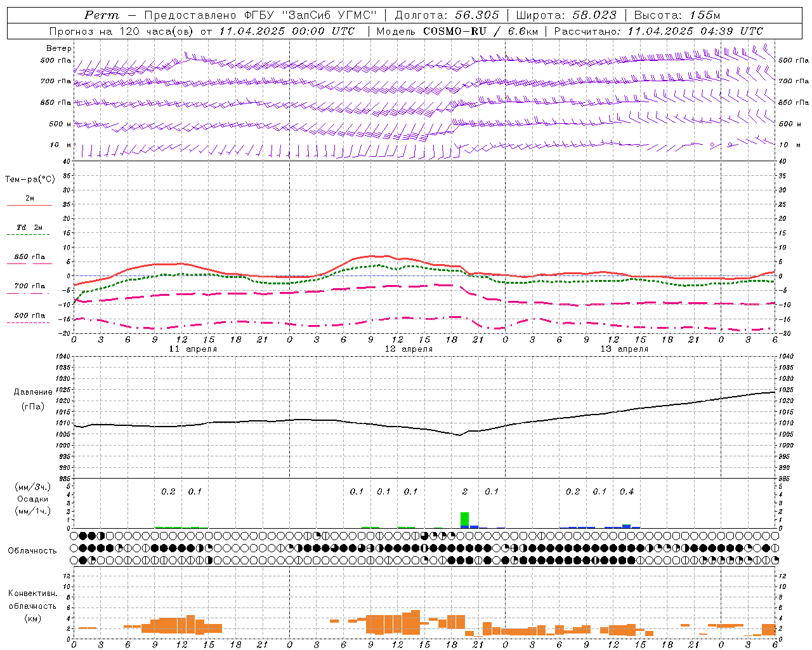Click the '(мм/3ч.)' unit label
This screenshot has height=650, width=812.
pyautogui.click(x=33, y=487)
